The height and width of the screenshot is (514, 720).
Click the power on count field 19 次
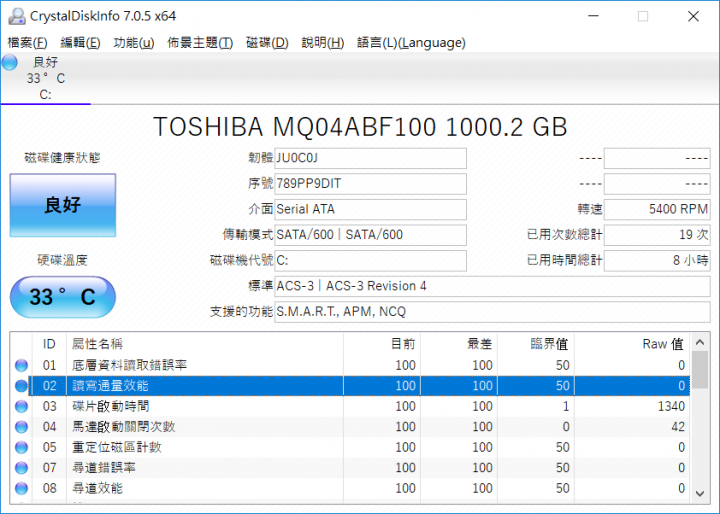click(657, 235)
